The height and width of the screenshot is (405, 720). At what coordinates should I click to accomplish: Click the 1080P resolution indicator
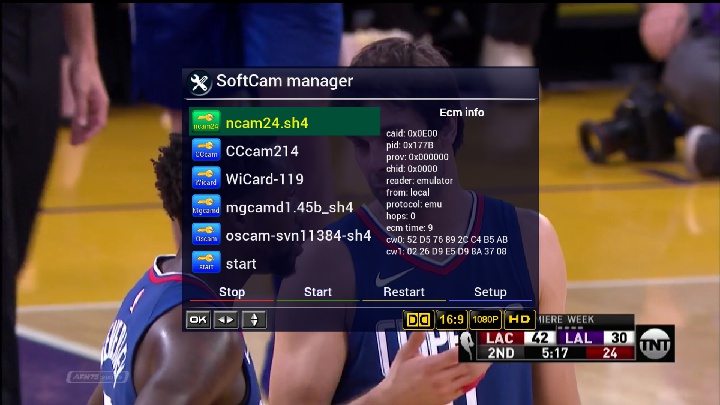(x=485, y=320)
